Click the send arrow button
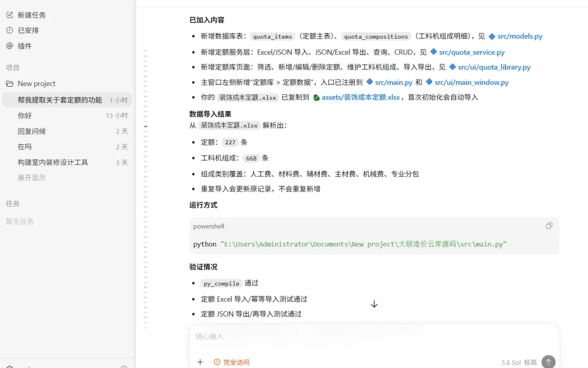 pos(548,361)
